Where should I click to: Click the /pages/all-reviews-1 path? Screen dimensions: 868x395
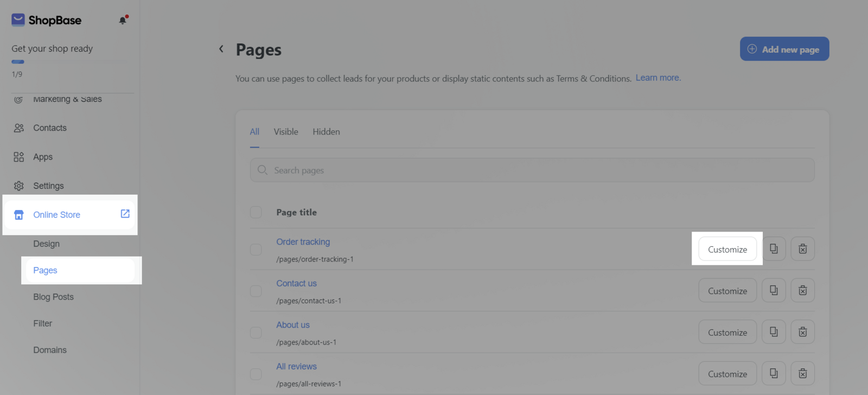click(309, 384)
